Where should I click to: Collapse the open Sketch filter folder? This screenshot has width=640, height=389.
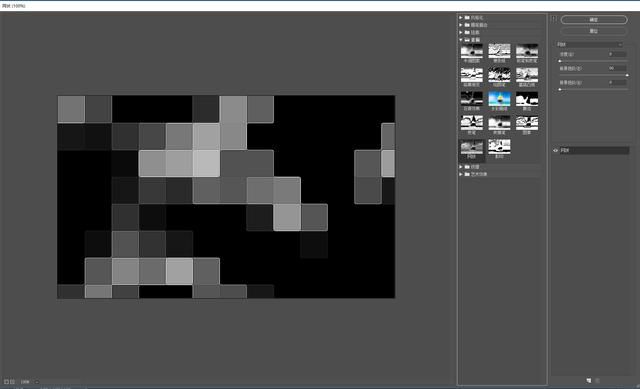click(460, 40)
